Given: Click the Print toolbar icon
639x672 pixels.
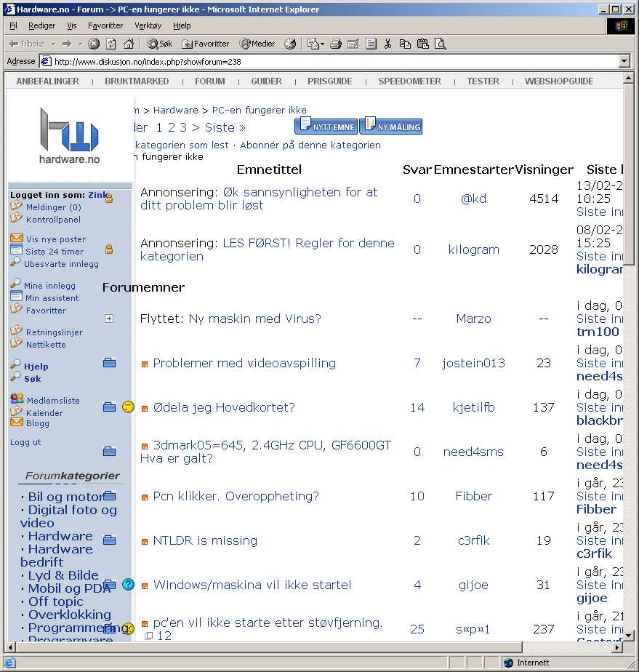Looking at the screenshot, I should [336, 44].
